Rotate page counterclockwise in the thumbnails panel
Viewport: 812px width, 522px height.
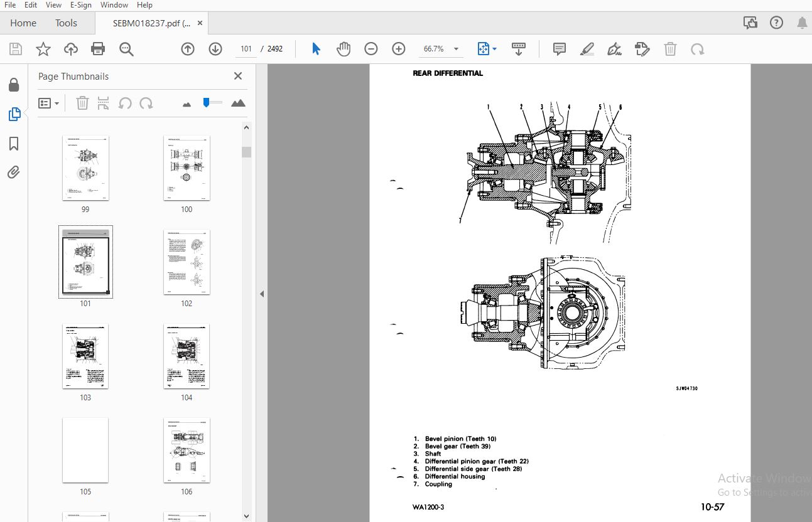(125, 103)
